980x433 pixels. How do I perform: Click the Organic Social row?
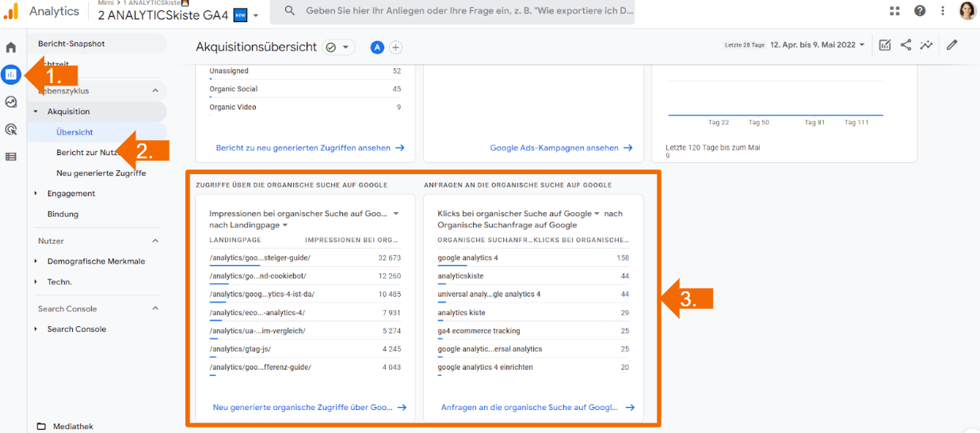pyautogui.click(x=305, y=89)
